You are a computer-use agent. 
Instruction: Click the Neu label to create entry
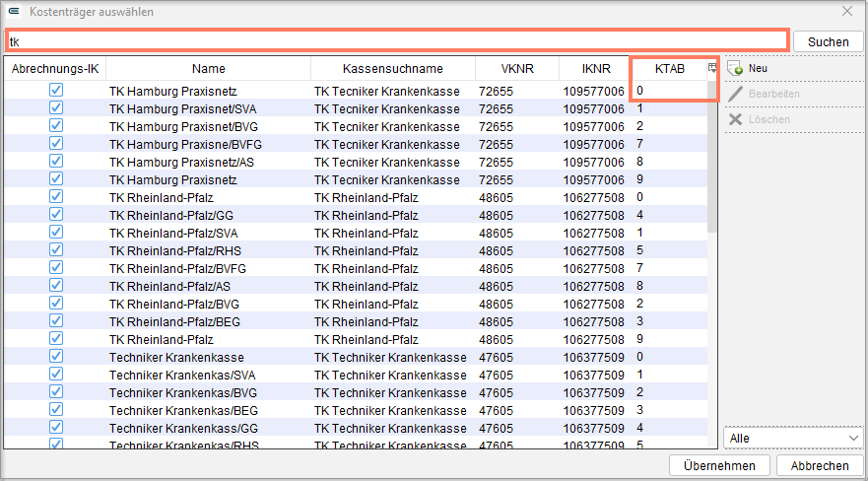758,68
